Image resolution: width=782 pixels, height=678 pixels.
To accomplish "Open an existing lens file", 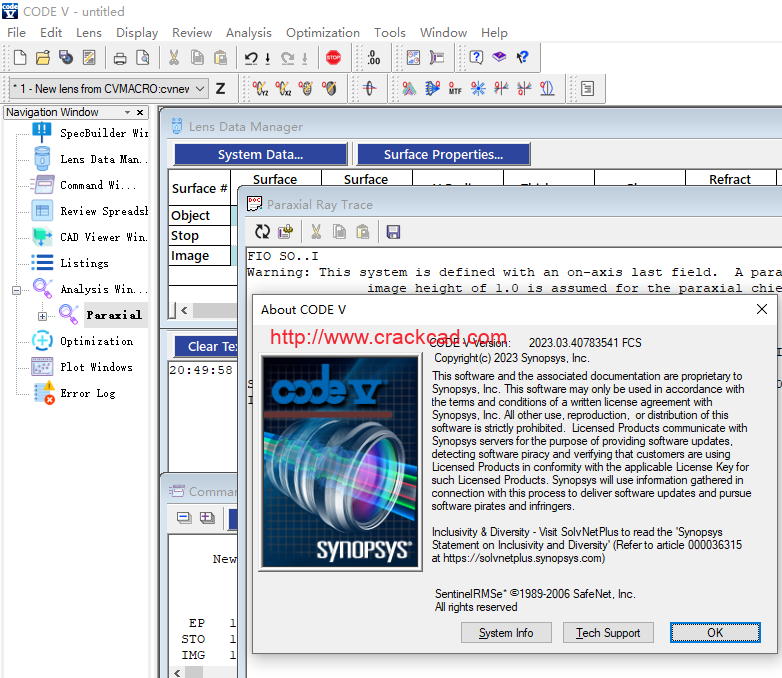I will click(43, 58).
